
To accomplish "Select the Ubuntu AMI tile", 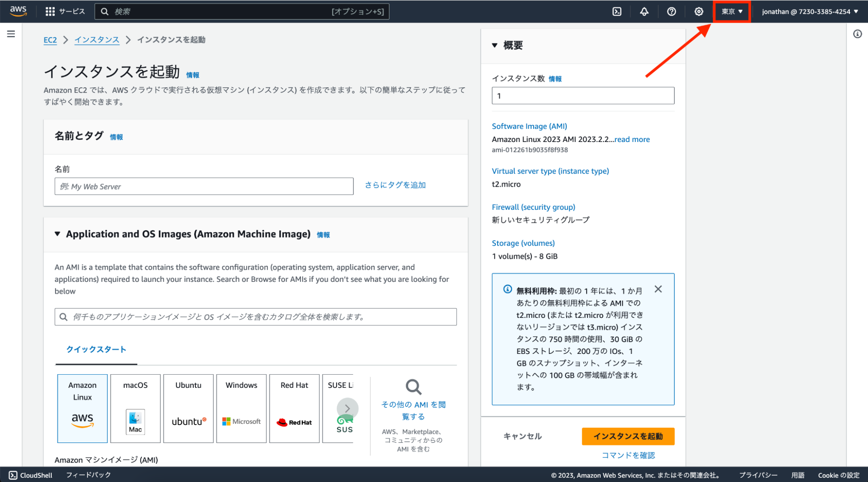I will [188, 408].
